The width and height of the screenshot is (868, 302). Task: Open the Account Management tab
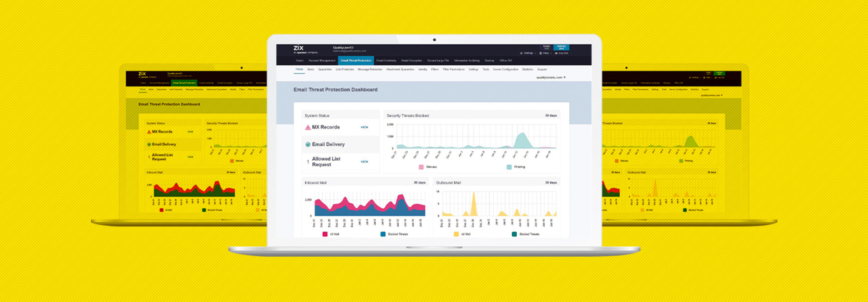pos(322,60)
